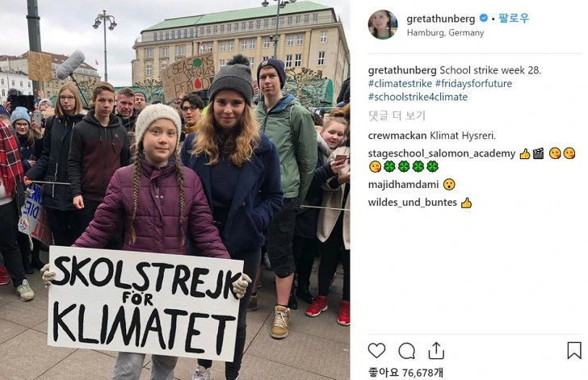Viewport: 588px width, 380px height.
Task: Click the post photo of the protest
Action: 174,190
